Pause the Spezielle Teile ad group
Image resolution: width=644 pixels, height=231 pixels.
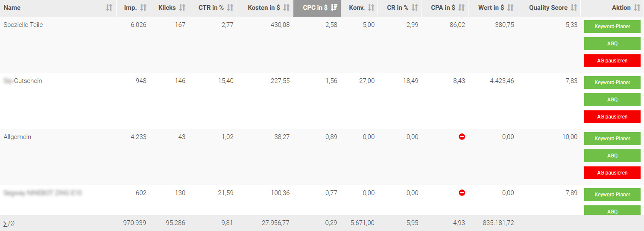612,61
